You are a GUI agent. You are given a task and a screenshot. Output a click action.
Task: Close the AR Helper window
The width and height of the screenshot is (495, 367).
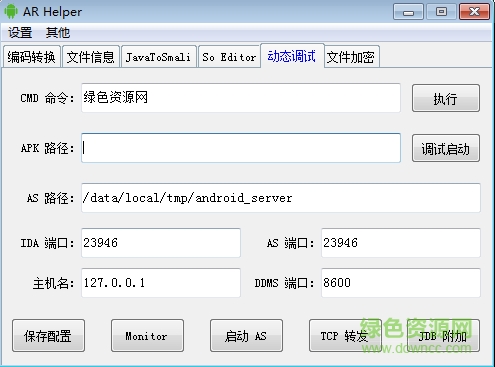474,12
